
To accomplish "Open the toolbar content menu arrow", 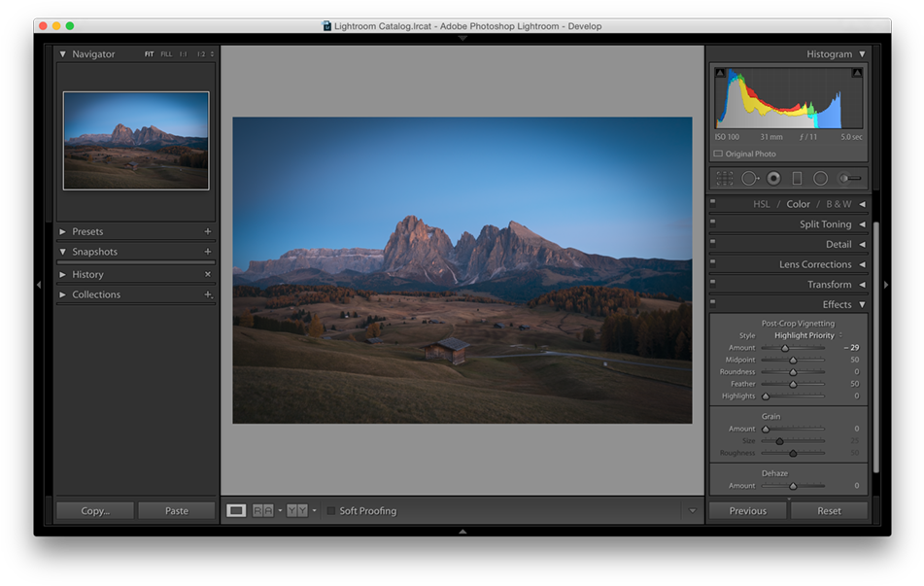I will [693, 510].
